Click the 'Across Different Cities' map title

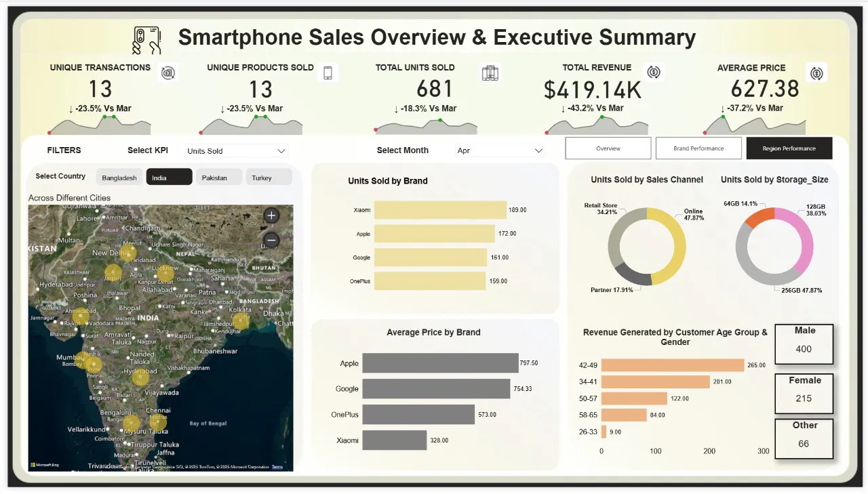coord(69,198)
